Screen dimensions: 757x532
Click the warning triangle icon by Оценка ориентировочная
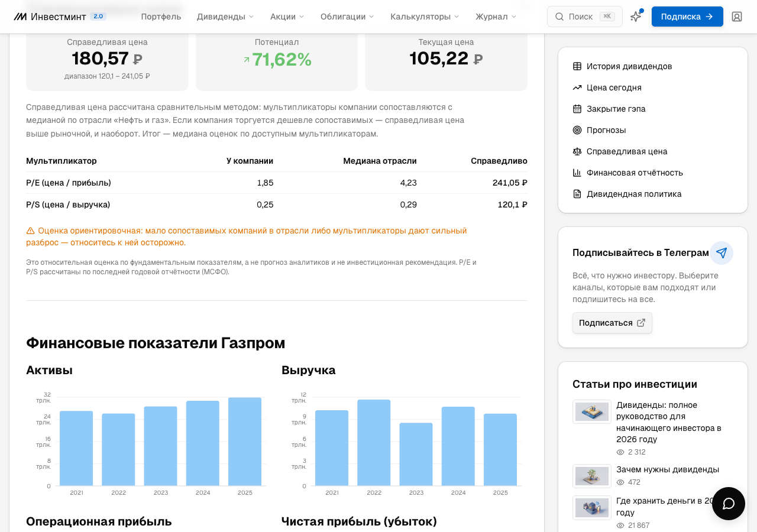pyautogui.click(x=30, y=231)
